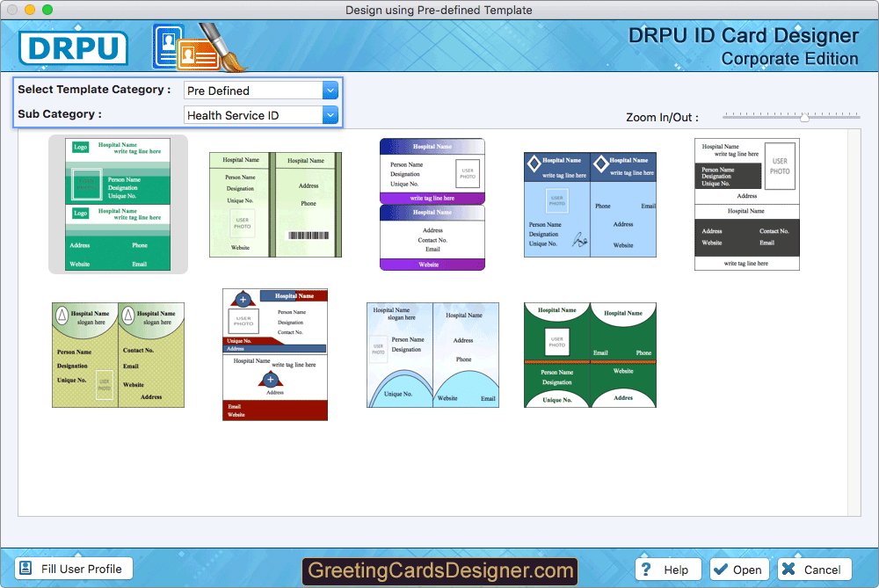Image resolution: width=879 pixels, height=588 pixels.
Task: Click the GreetingCardsDesigner.com link
Action: pyautogui.click(x=440, y=570)
